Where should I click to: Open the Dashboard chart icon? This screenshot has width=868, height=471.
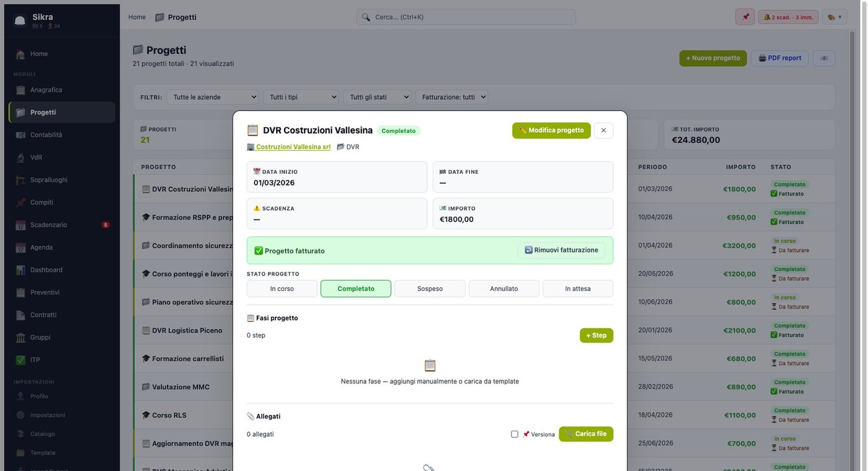click(x=20, y=270)
